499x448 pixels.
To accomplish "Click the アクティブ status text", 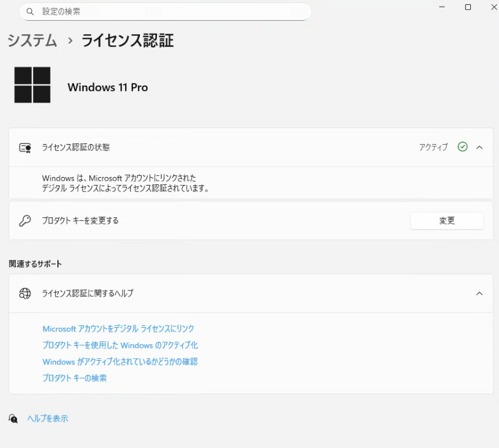I will coord(433,147).
